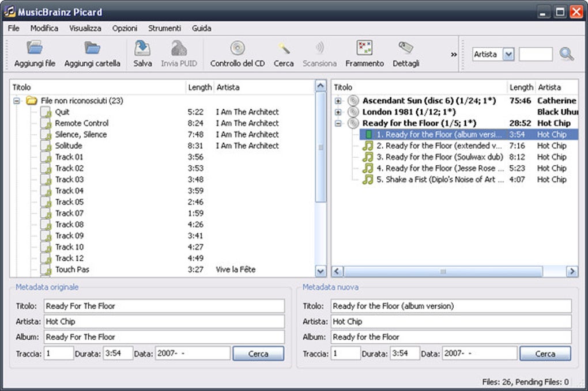Click the File non riconosciuti folder icon
Viewport: 588px width, 391px height.
pyautogui.click(x=32, y=100)
